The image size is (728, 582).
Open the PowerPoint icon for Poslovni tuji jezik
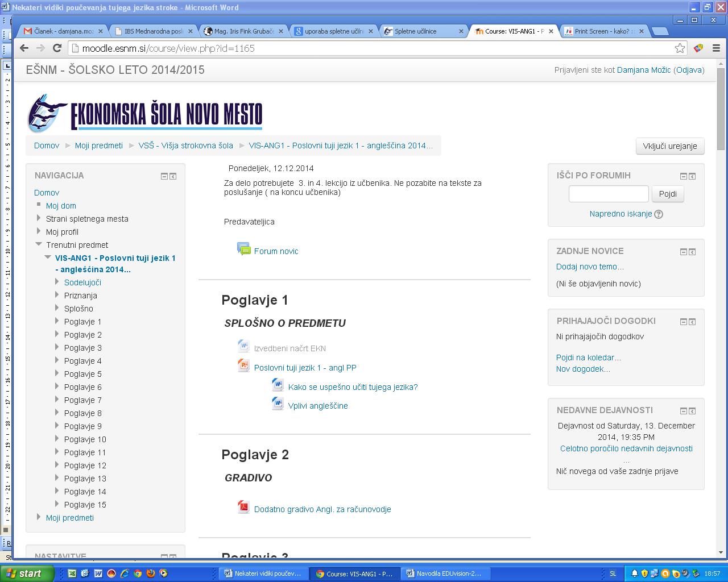click(243, 365)
